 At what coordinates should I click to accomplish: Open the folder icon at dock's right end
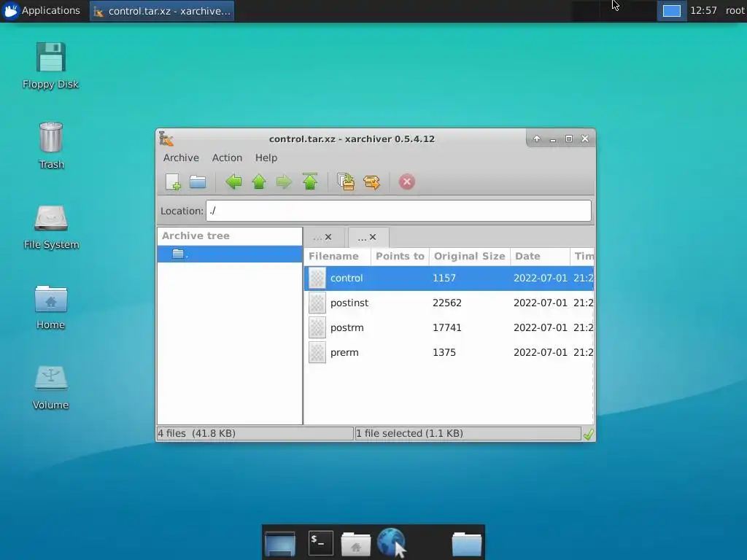(x=466, y=544)
